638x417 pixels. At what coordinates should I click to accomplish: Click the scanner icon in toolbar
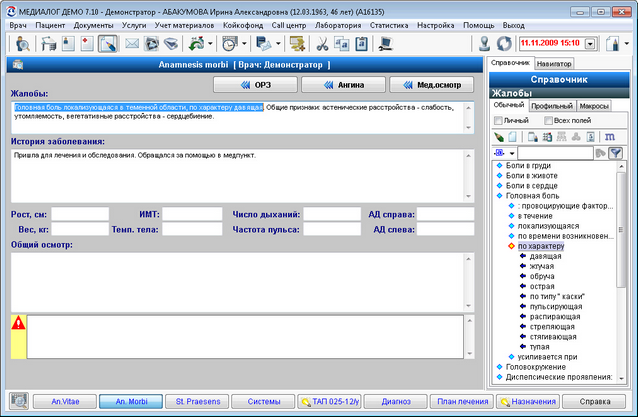[x=171, y=44]
